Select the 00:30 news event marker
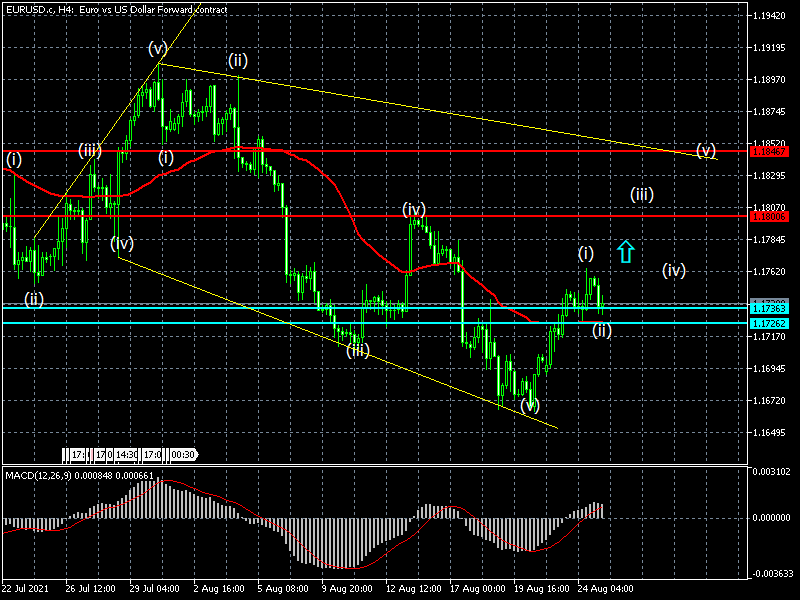Screen dimensions: 800x600 [183, 454]
